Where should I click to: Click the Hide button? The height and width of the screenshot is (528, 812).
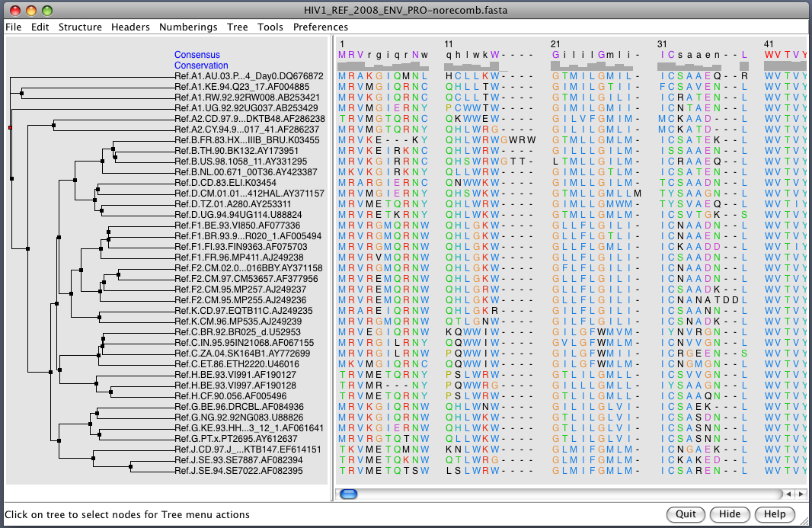(730, 514)
